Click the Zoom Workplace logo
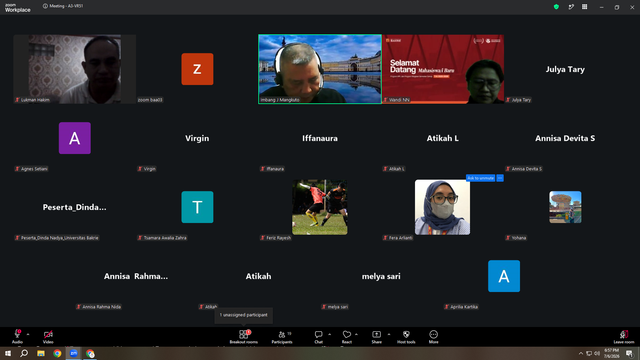640x360 pixels. [18, 8]
